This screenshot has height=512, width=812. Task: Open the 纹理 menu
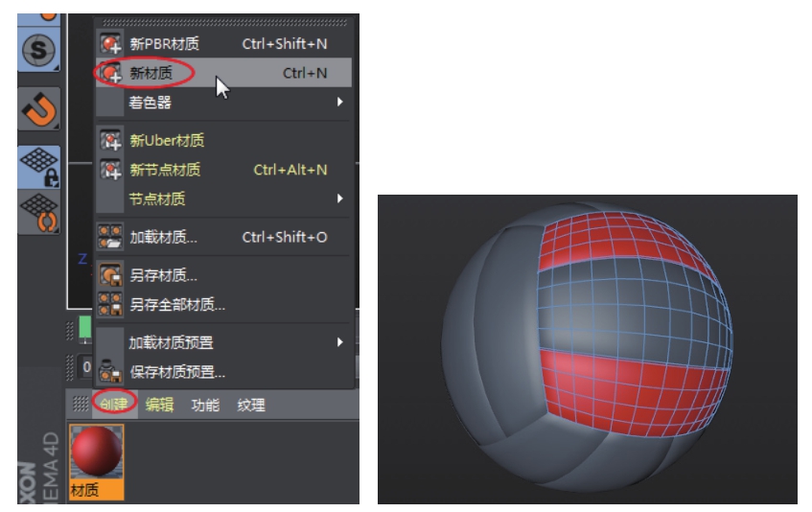point(251,405)
